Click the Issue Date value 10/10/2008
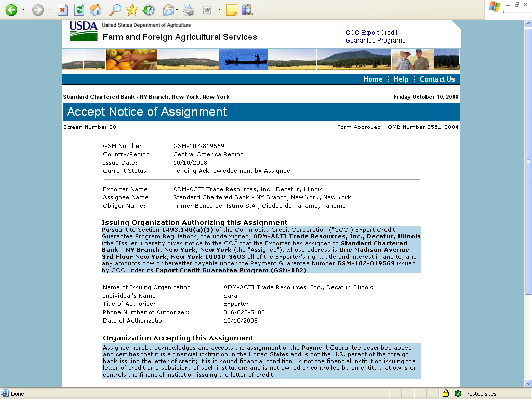Viewport: 532px width, 399px height. click(x=190, y=163)
